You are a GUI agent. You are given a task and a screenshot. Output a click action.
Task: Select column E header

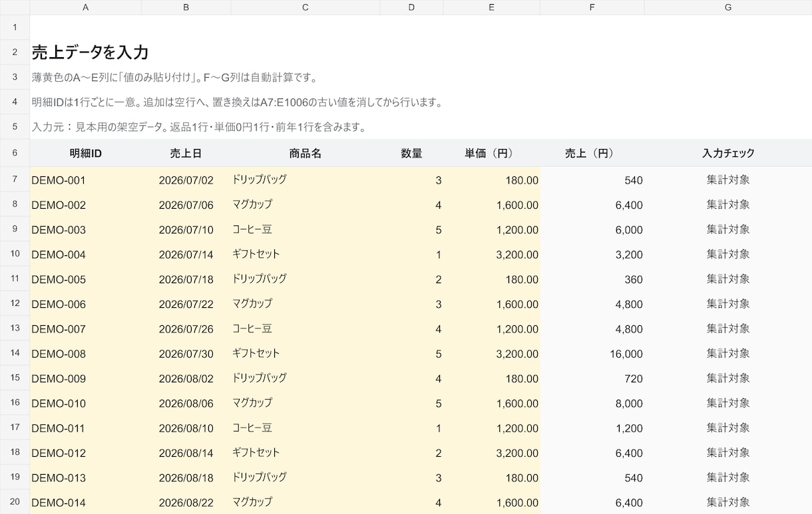point(491,7)
